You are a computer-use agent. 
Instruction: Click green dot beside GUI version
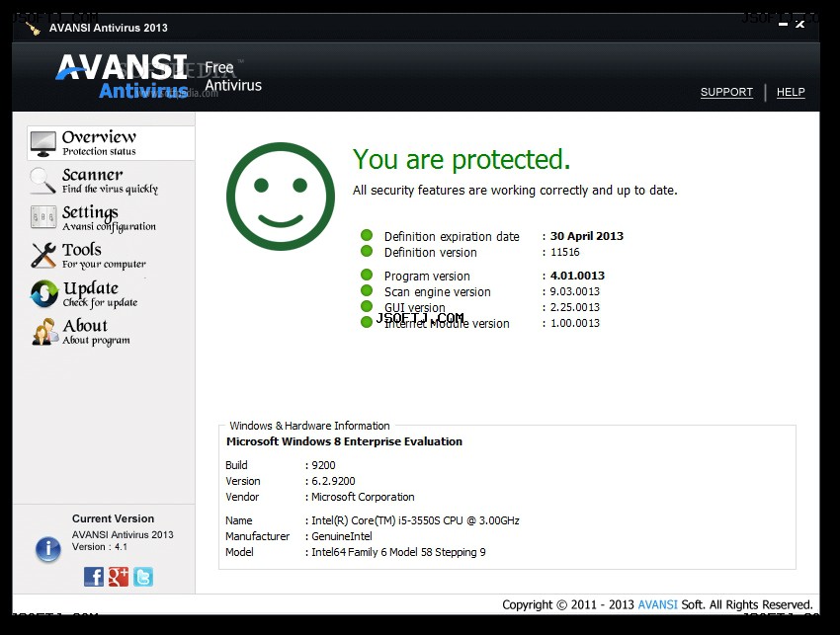point(367,306)
